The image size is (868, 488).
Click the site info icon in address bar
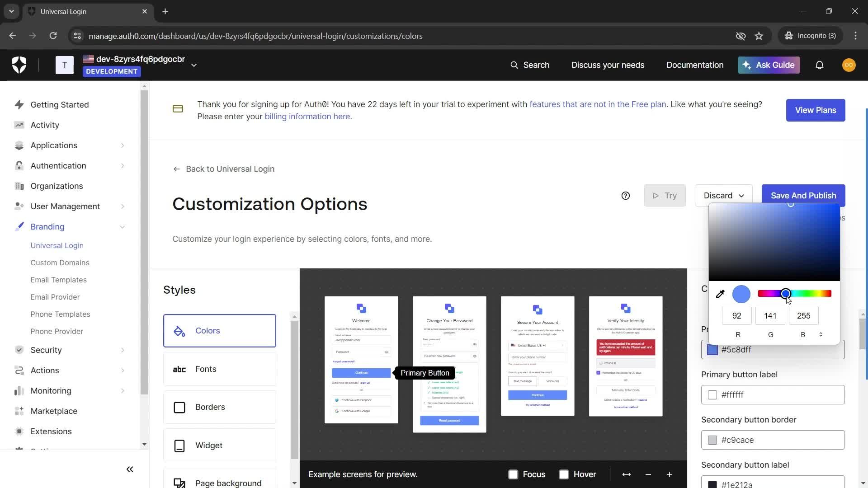77,36
